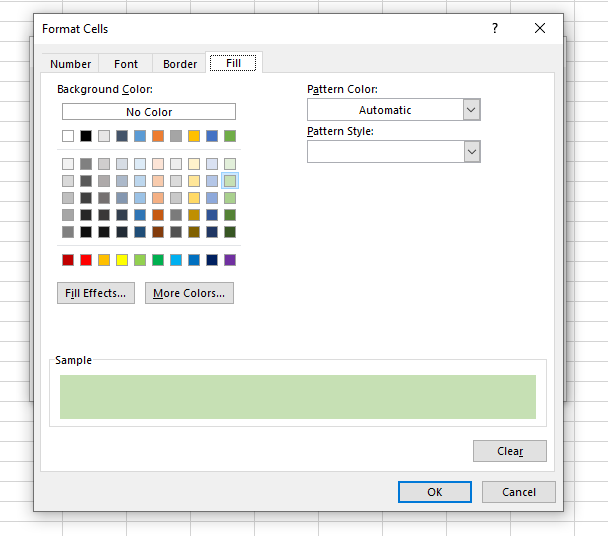The width and height of the screenshot is (608, 536).
Task: Pick the green swatch in theme row
Action: click(x=230, y=136)
